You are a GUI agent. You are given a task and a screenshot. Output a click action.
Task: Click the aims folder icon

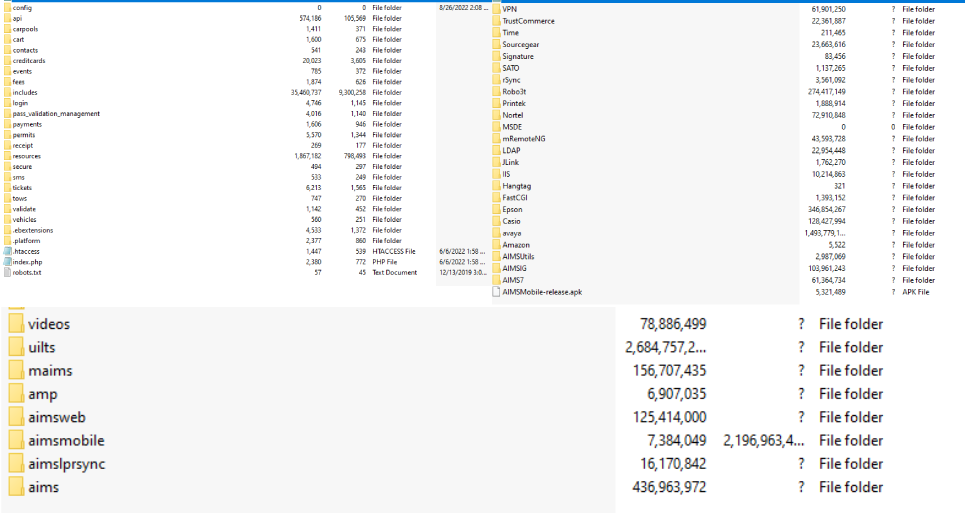17,488
